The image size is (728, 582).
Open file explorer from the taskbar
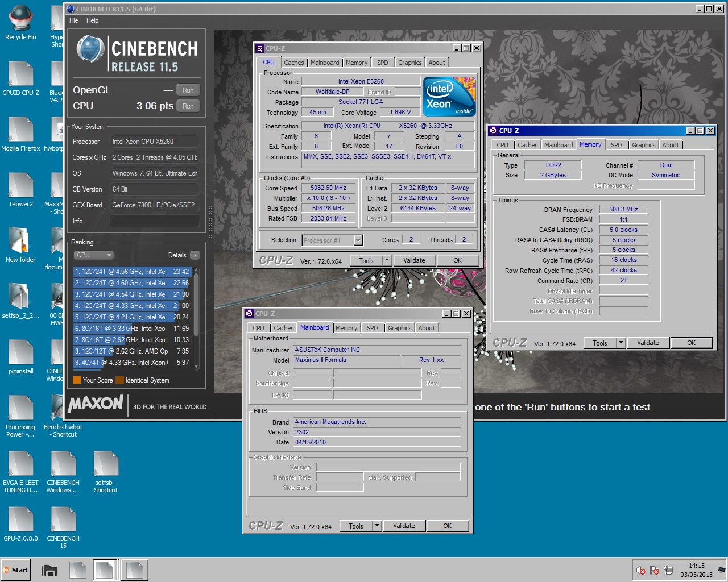click(49, 570)
